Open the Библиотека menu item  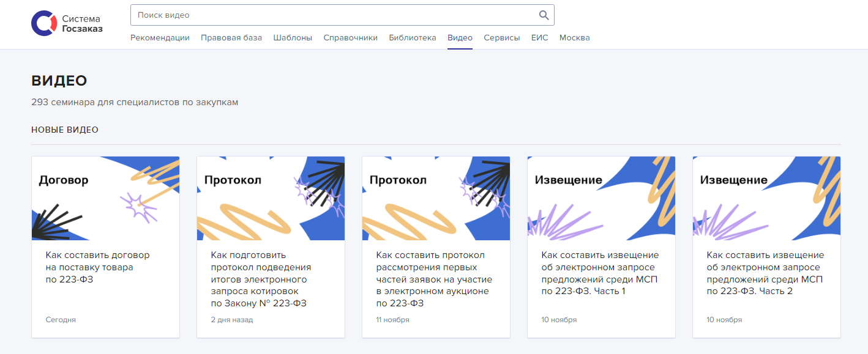413,38
